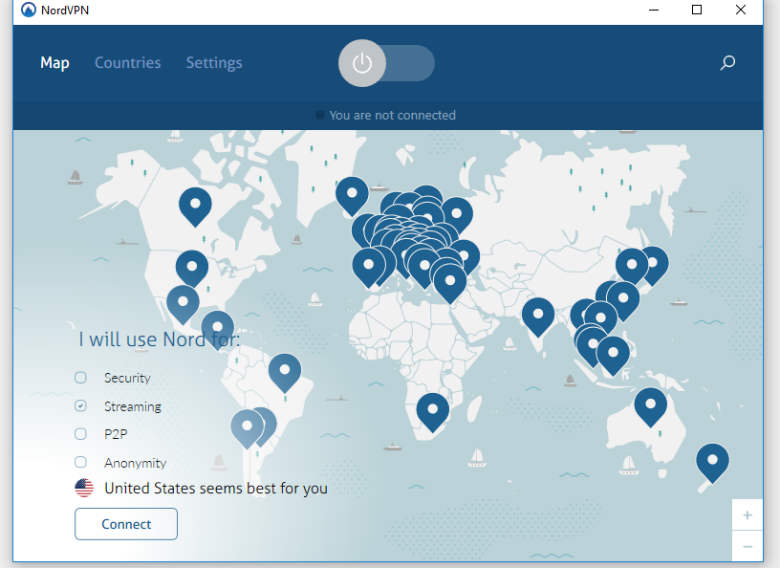Click the 'You are not connected' status
The width and height of the screenshot is (780, 568).
point(392,115)
